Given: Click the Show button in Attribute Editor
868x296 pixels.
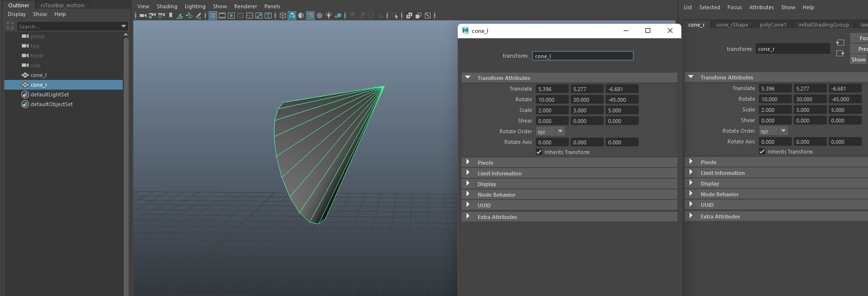Looking at the screenshot, I should click(858, 60).
